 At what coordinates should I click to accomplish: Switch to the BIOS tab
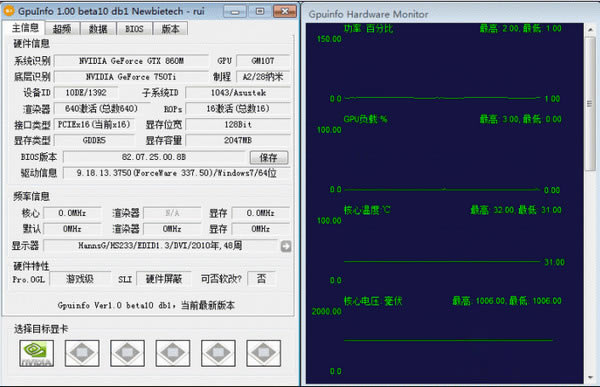(134, 29)
